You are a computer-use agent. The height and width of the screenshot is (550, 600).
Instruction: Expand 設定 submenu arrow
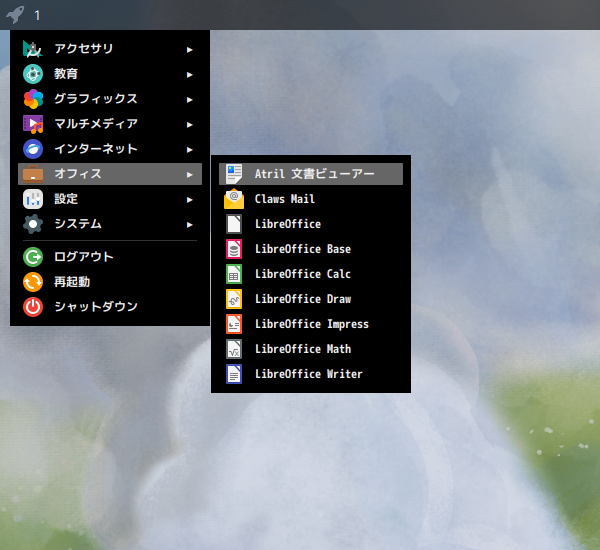189,200
